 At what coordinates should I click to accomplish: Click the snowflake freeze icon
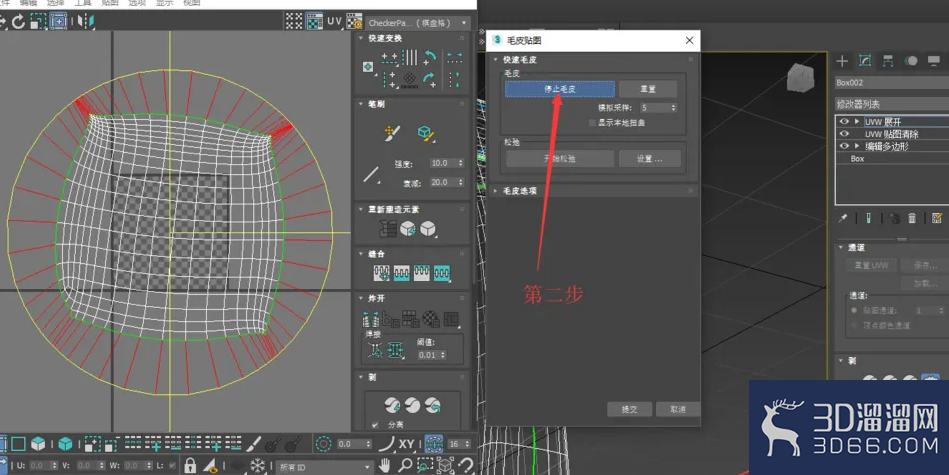[258, 466]
